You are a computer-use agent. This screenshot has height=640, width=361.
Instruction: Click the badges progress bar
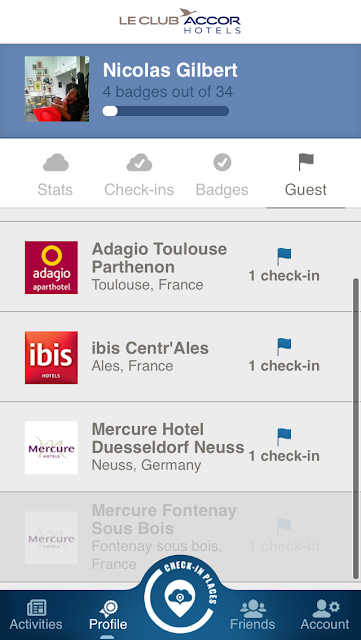pos(166,111)
